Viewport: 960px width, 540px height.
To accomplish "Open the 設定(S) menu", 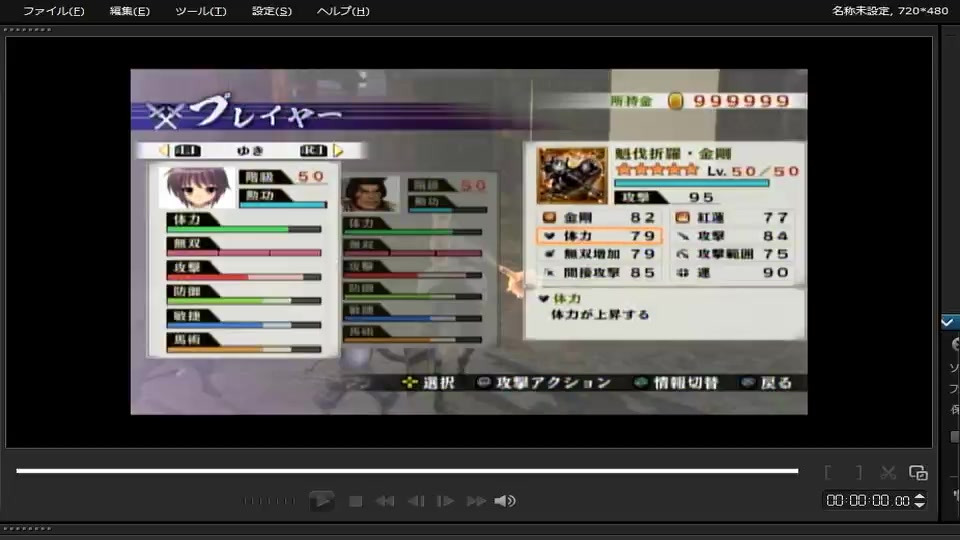I will (272, 11).
